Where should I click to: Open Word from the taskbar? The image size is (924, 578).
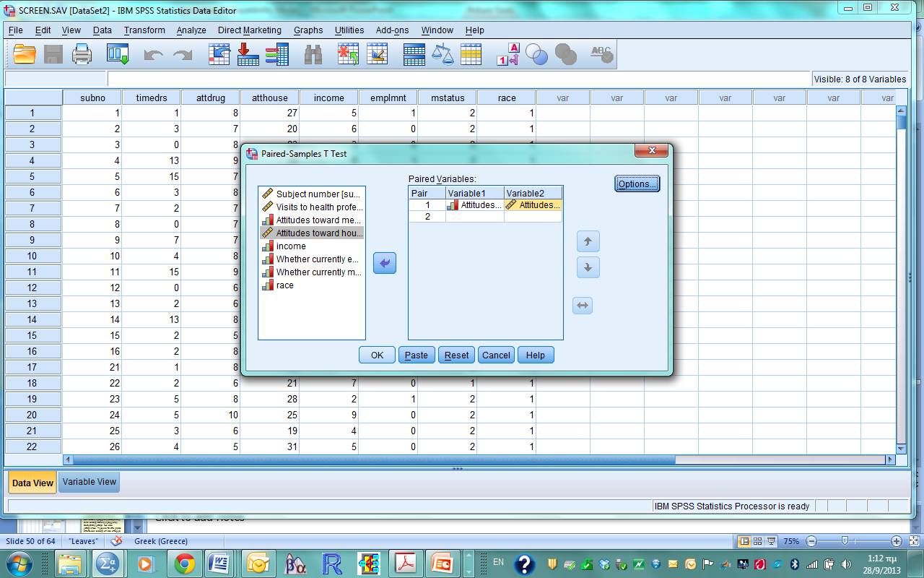219,564
